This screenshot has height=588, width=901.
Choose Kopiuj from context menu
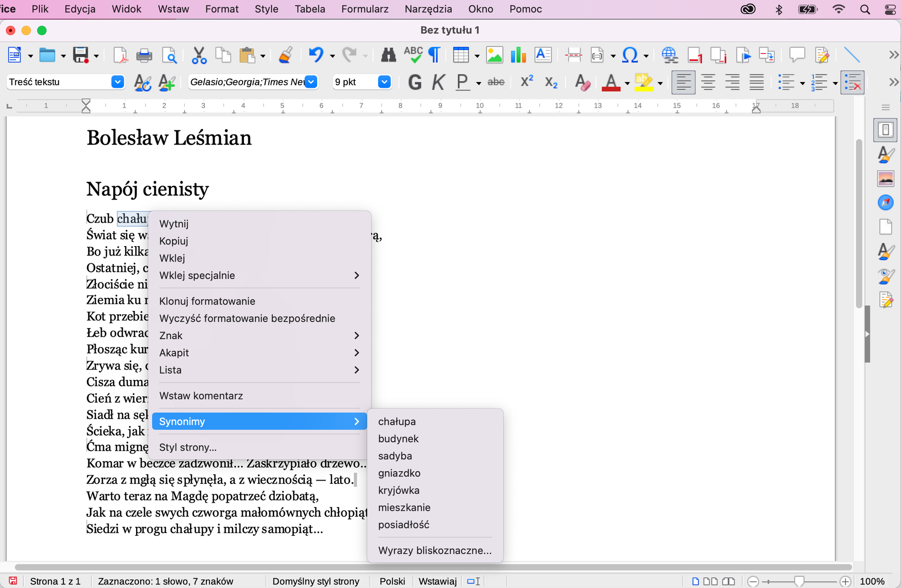tap(260, 241)
